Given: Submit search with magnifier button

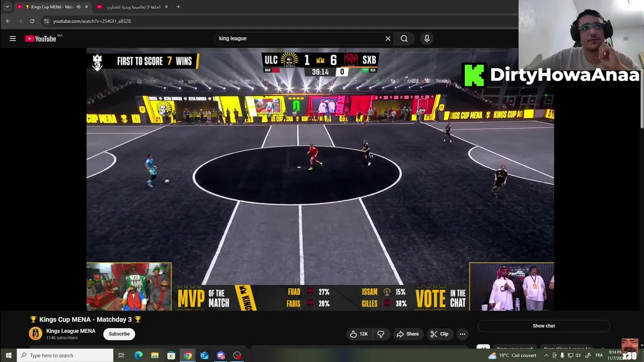Looking at the screenshot, I should coord(404,38).
